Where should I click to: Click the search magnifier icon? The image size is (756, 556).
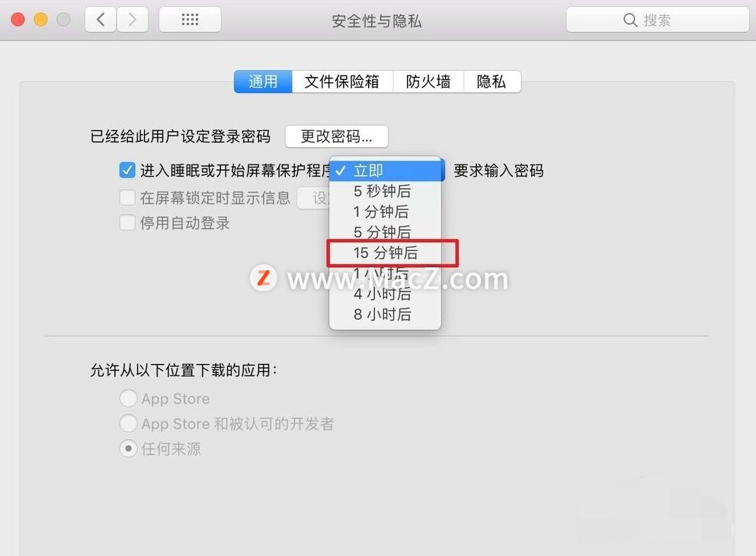[x=630, y=20]
